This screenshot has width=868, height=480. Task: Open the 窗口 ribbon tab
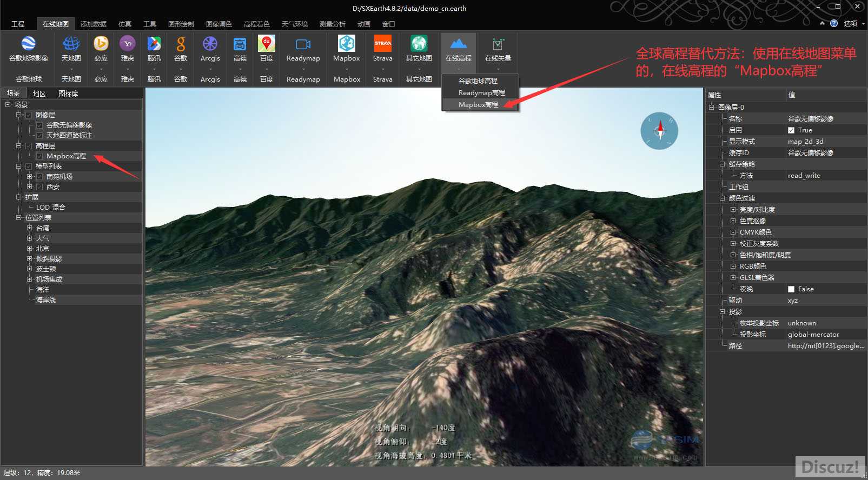point(388,24)
